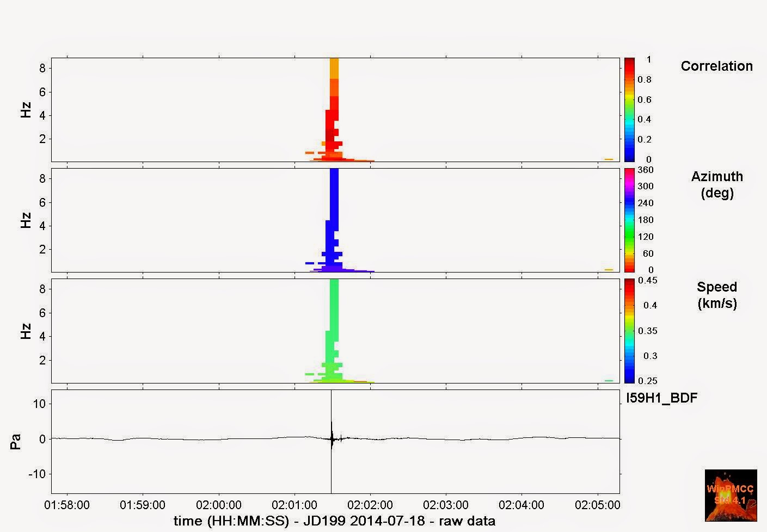Click the 0.25 value on Speed scale
767x532 pixels.
648,381
